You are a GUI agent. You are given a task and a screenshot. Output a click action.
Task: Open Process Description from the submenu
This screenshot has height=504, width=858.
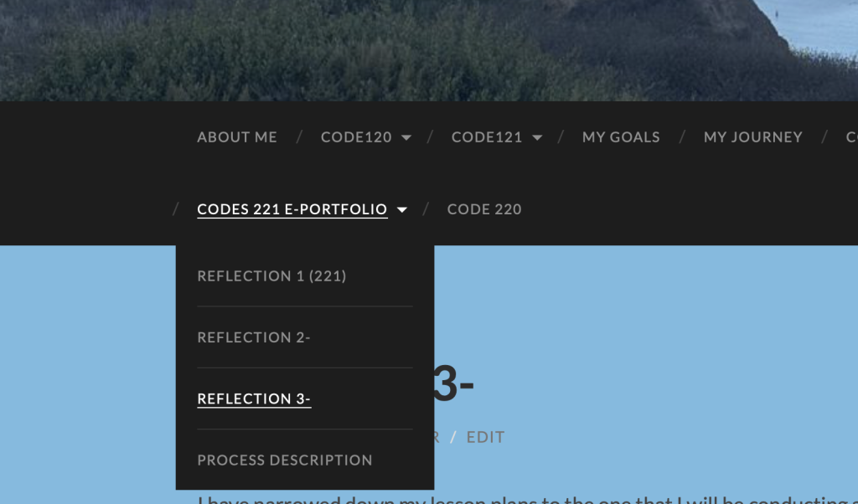(x=285, y=460)
